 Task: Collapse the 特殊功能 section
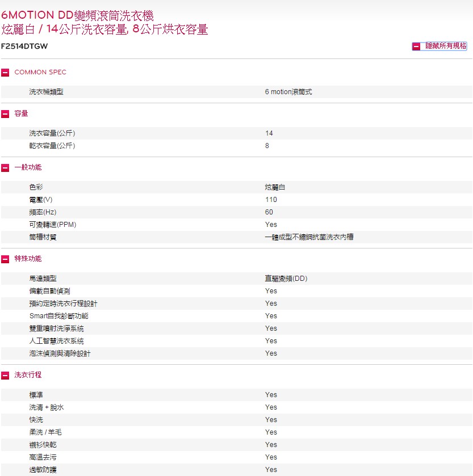pos(5,259)
